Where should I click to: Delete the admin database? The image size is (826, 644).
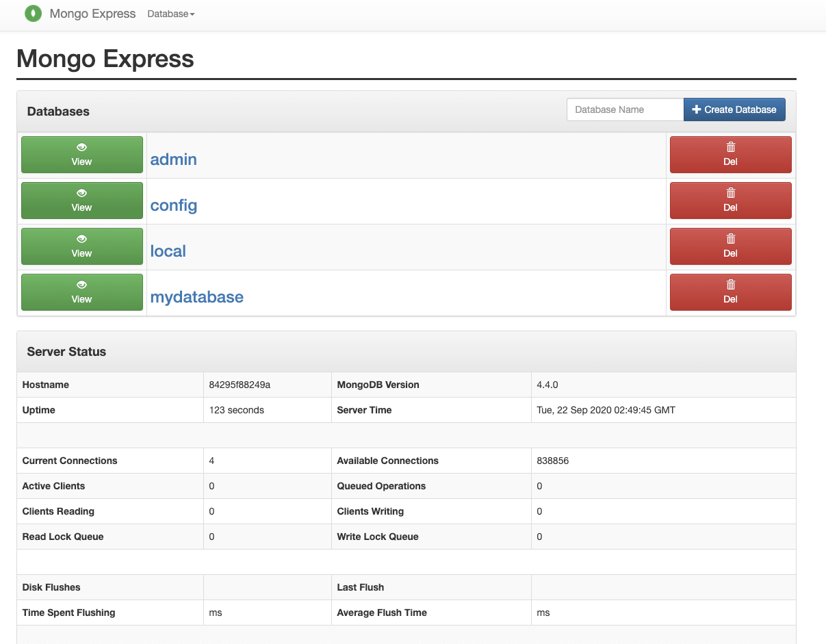730,155
